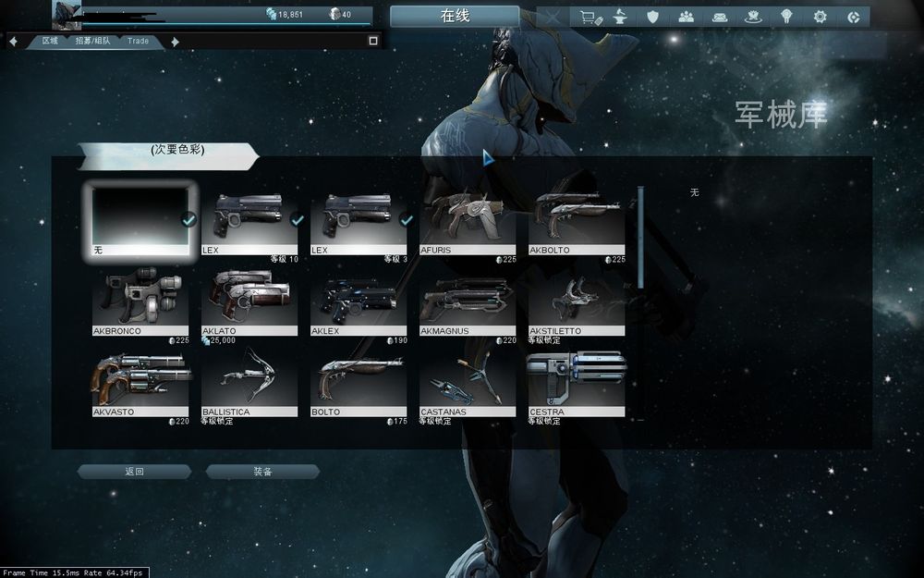Click the 190 platinum price under AKLEX
The image size is (924, 578).
[x=400, y=340]
